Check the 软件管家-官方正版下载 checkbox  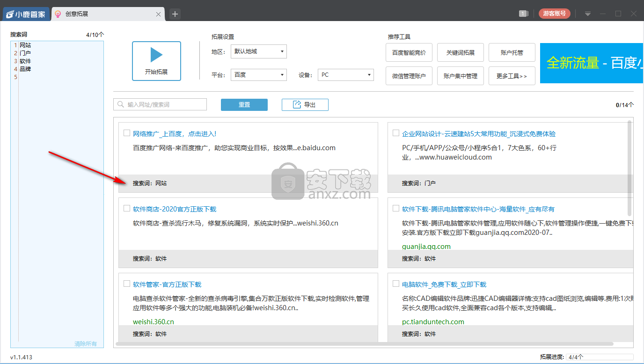tap(127, 284)
